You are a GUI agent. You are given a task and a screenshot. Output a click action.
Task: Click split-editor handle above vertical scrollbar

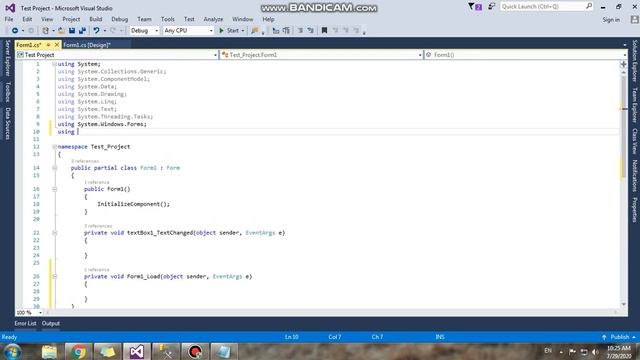(x=623, y=64)
